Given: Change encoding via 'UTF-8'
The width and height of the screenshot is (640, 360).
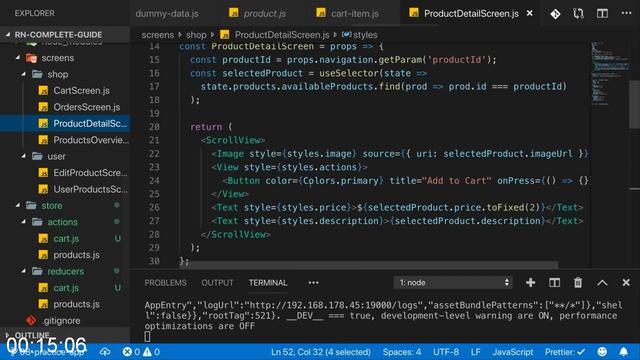Looking at the screenshot, I should coord(446,352).
